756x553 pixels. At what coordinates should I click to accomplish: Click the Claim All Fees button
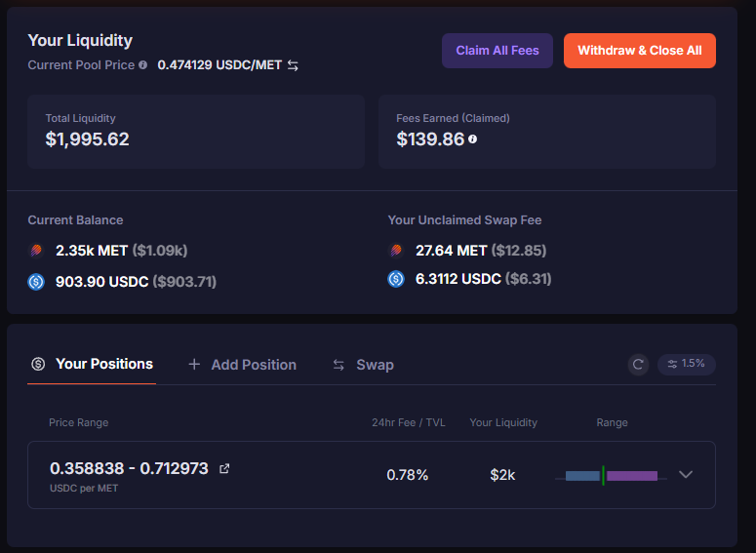click(x=497, y=51)
